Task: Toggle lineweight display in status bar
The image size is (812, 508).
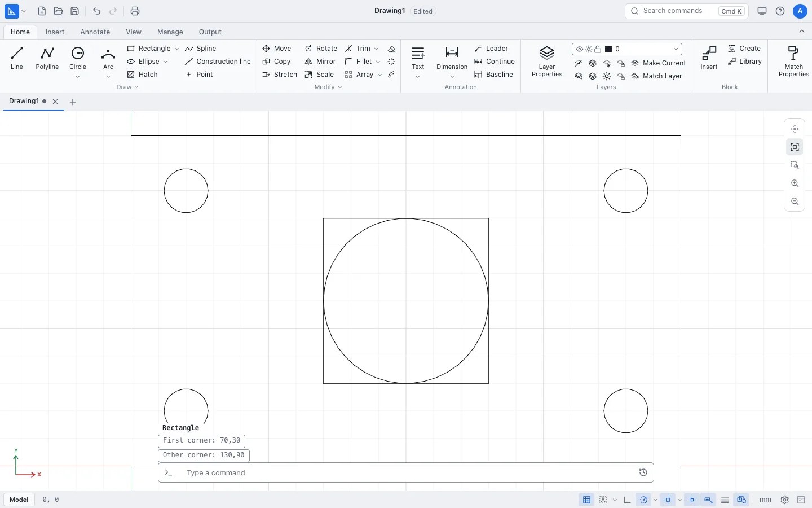Action: (725, 500)
